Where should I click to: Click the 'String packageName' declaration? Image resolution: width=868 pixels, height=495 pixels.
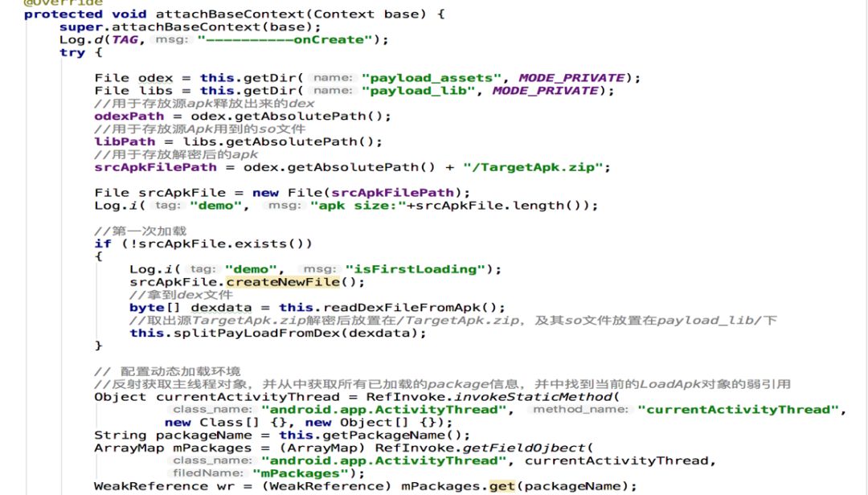click(173, 436)
